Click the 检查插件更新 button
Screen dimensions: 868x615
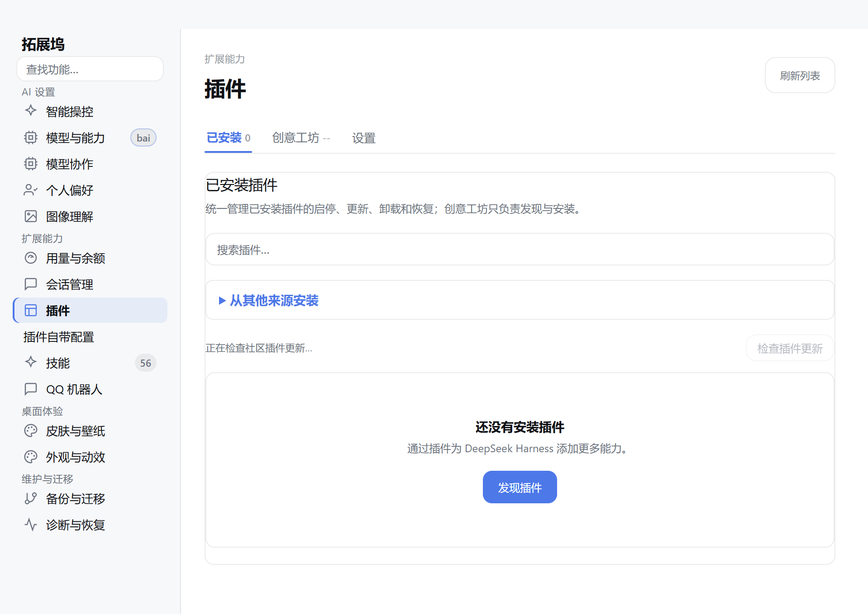[790, 348]
